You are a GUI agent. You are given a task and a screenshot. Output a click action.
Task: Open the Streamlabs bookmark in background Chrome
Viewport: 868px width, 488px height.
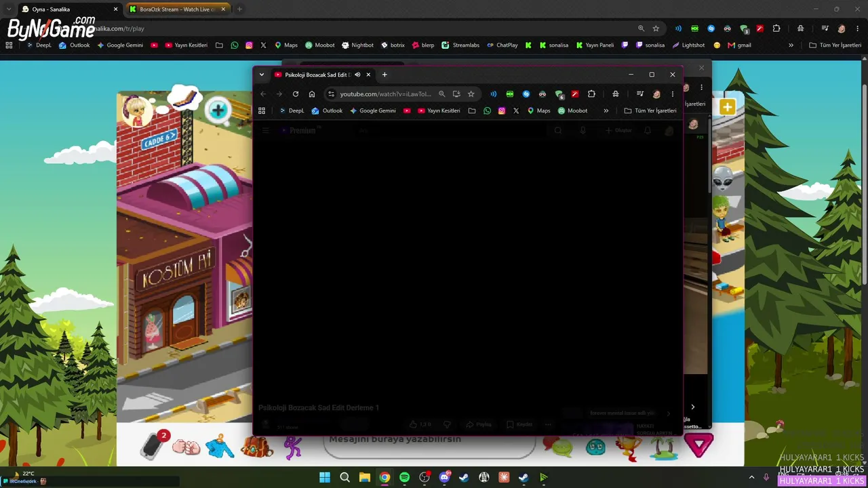[x=460, y=45]
